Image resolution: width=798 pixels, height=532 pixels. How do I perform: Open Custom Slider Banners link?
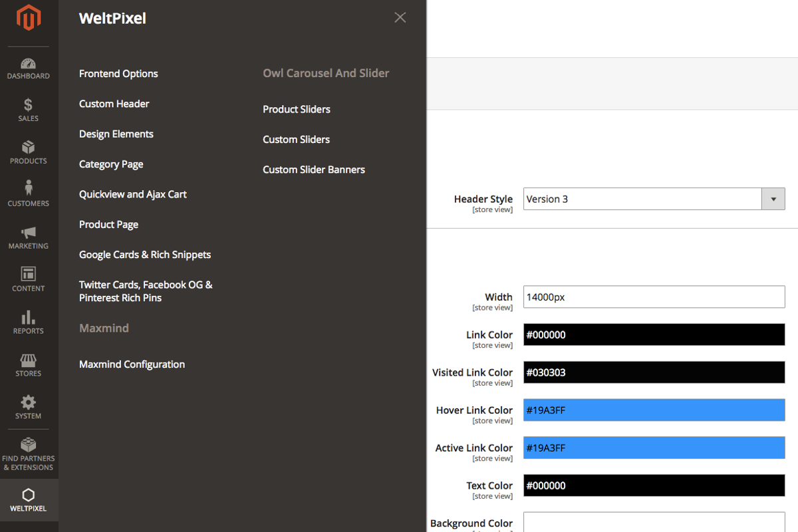pos(314,170)
